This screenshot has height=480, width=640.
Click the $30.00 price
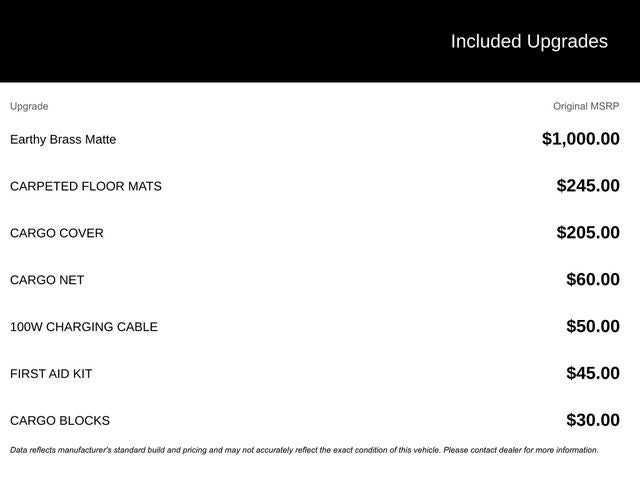pos(592,421)
